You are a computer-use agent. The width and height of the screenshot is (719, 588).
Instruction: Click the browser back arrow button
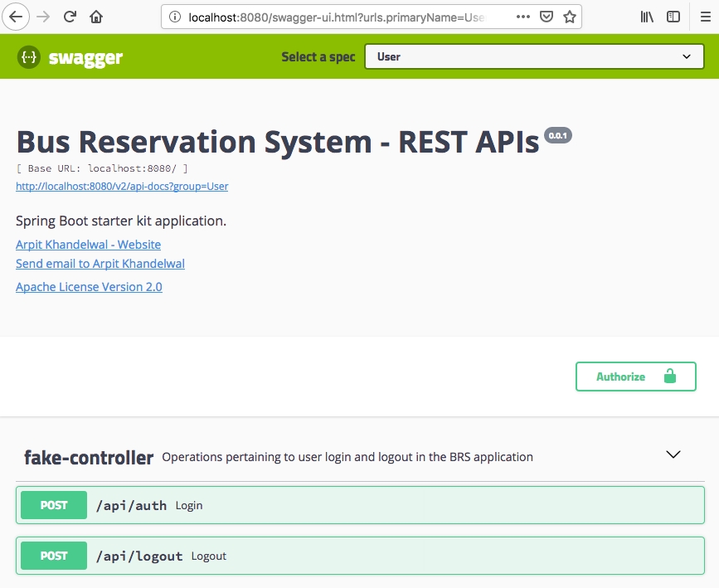(17, 17)
